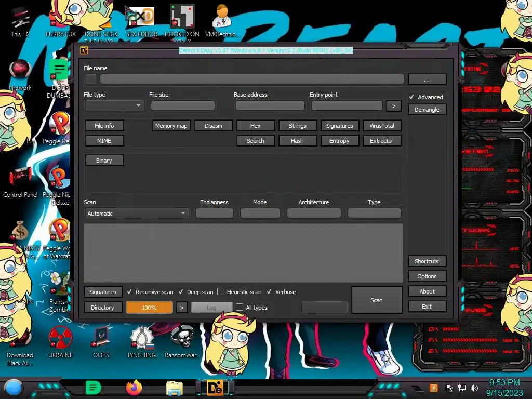Open the UKRAINE desktop icon
This screenshot has width=532, height=399.
pyautogui.click(x=60, y=343)
